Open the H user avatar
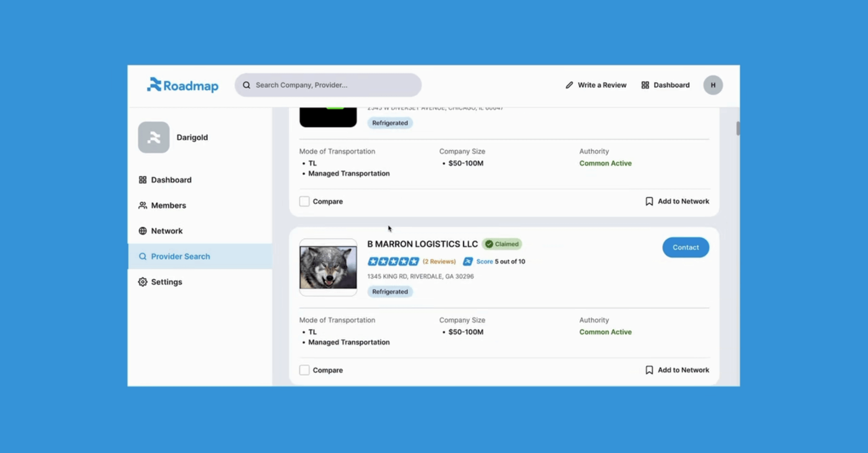868x453 pixels. 713,85
